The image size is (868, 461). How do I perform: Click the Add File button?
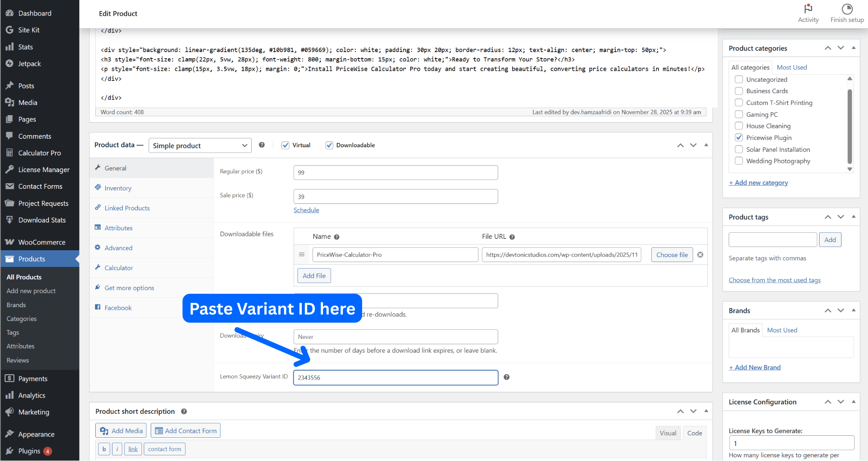click(314, 275)
